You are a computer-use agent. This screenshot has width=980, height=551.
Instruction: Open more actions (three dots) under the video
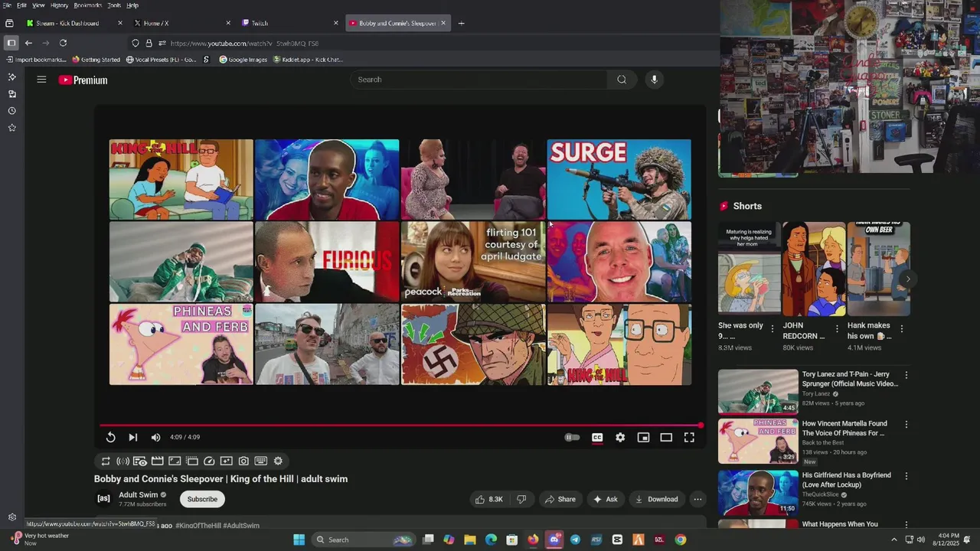coord(697,499)
